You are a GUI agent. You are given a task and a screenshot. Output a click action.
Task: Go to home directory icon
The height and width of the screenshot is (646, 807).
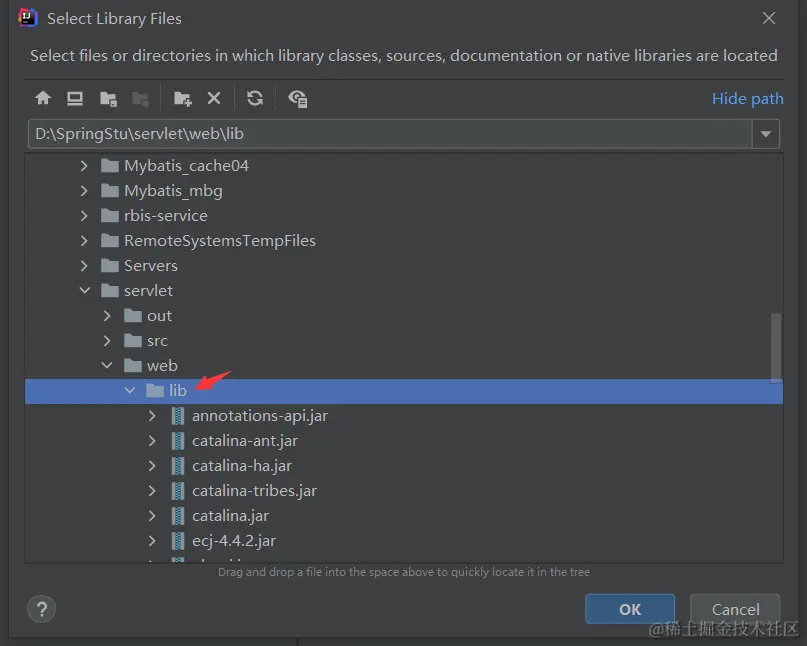coord(43,98)
